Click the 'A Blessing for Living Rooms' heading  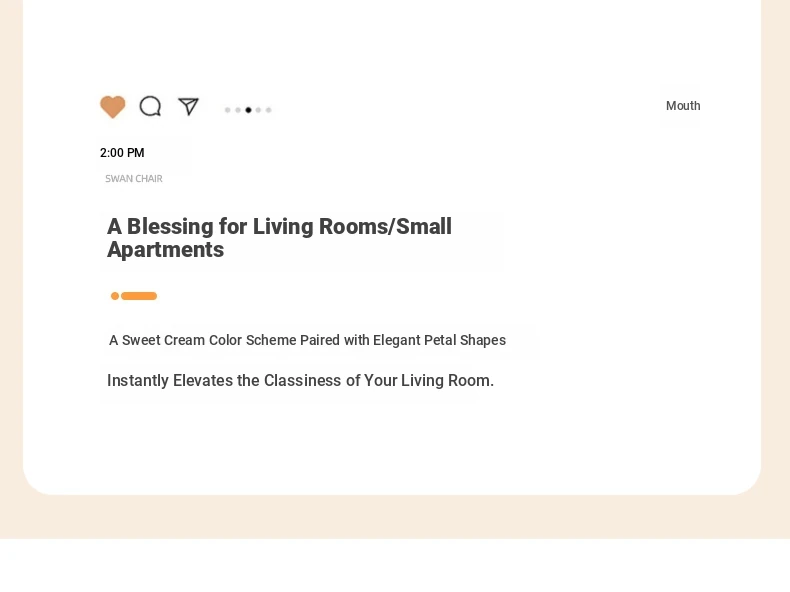click(279, 227)
